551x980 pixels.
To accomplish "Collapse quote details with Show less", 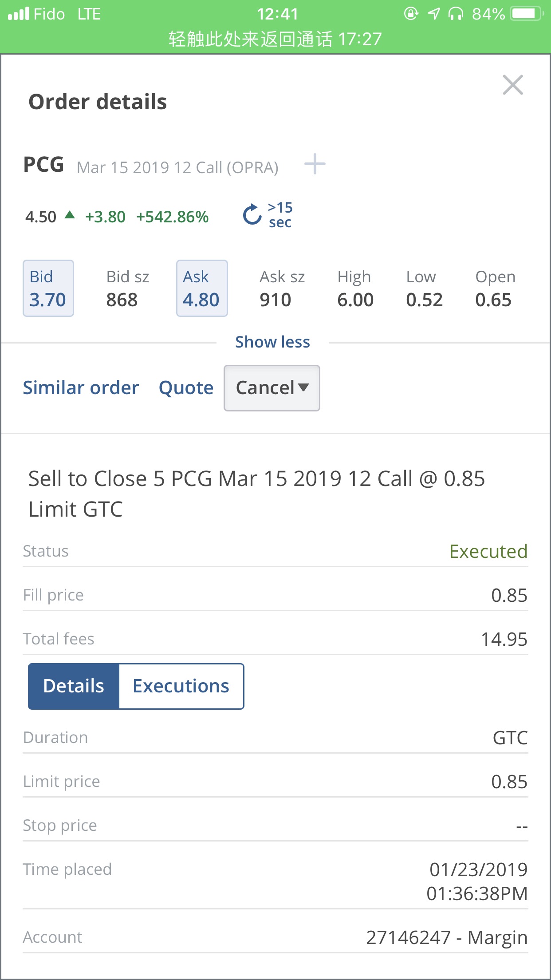I will click(x=272, y=342).
